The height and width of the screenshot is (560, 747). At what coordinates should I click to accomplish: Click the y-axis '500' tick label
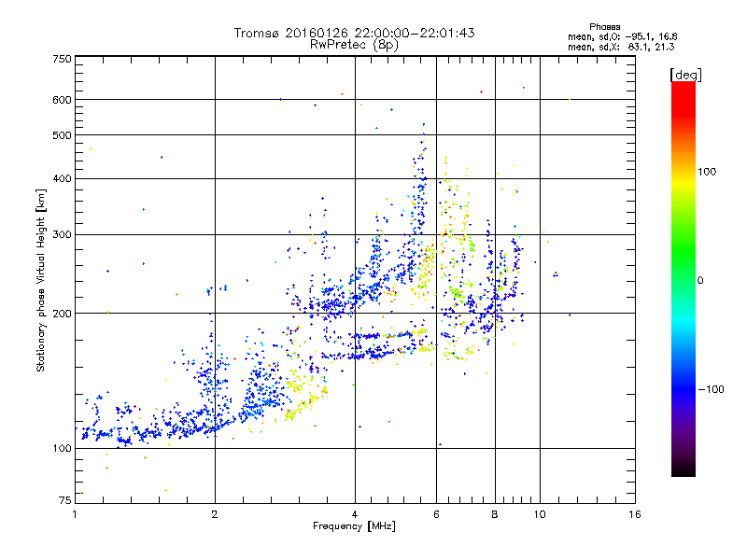[62, 135]
